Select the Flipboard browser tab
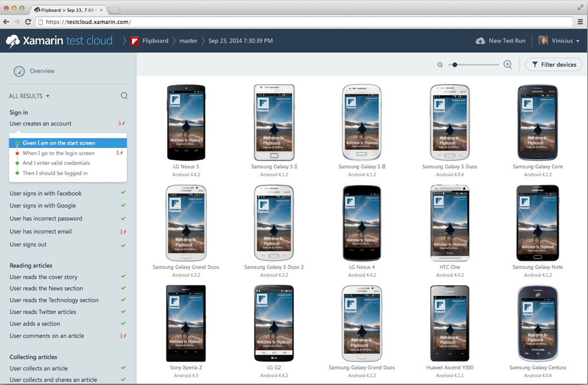 (x=68, y=10)
